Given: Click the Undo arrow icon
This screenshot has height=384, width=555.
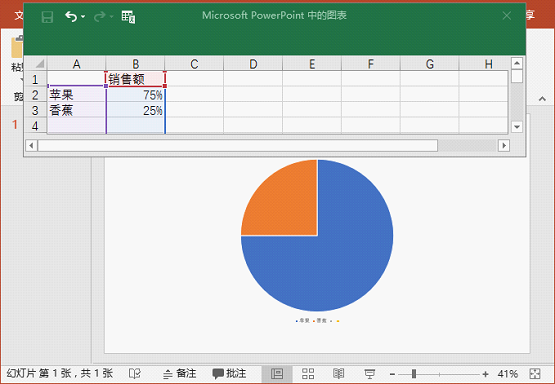Looking at the screenshot, I should click(71, 16).
